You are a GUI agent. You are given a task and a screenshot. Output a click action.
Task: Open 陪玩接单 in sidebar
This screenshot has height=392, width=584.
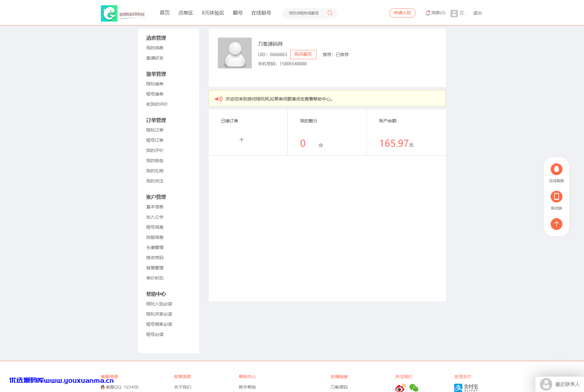(x=155, y=84)
